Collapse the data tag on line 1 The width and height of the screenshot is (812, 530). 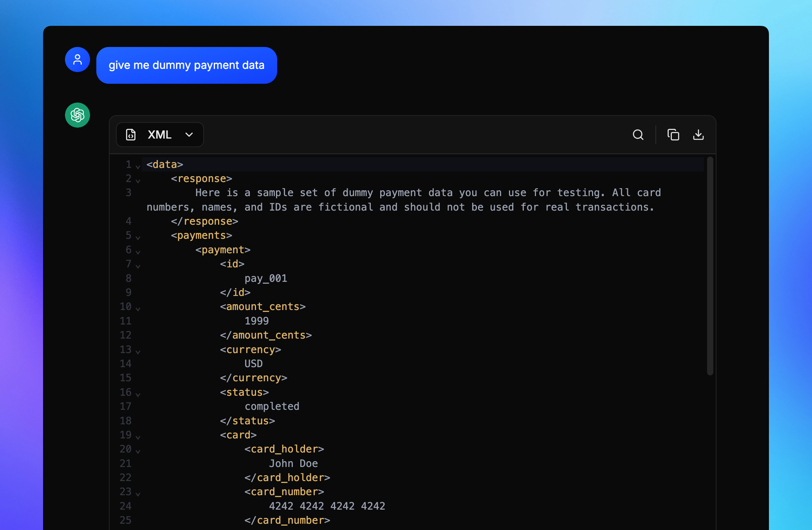coord(138,167)
